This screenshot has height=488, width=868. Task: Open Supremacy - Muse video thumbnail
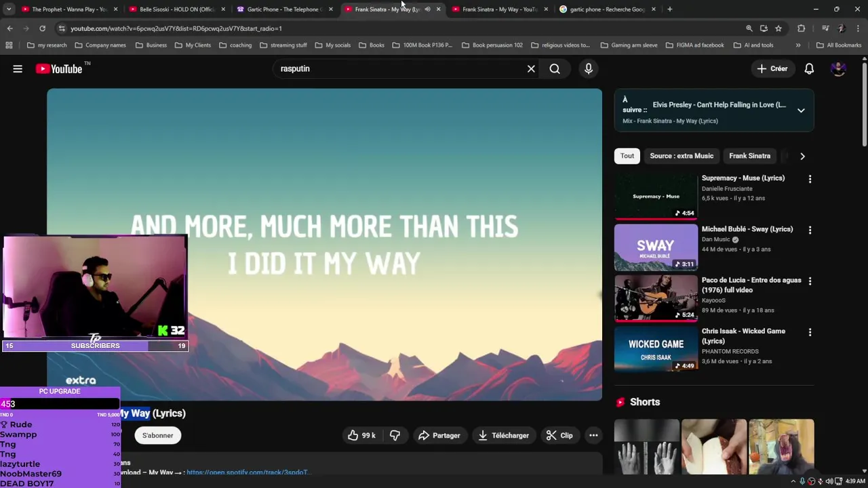656,197
